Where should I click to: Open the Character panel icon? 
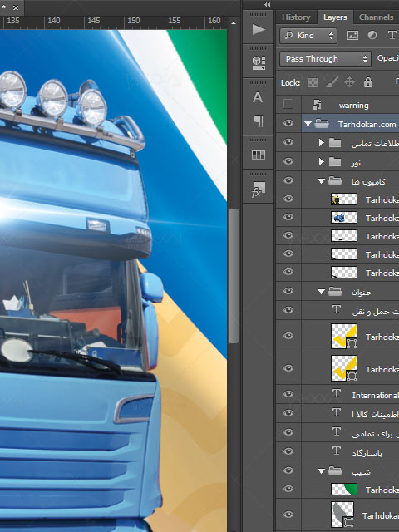pos(259,98)
